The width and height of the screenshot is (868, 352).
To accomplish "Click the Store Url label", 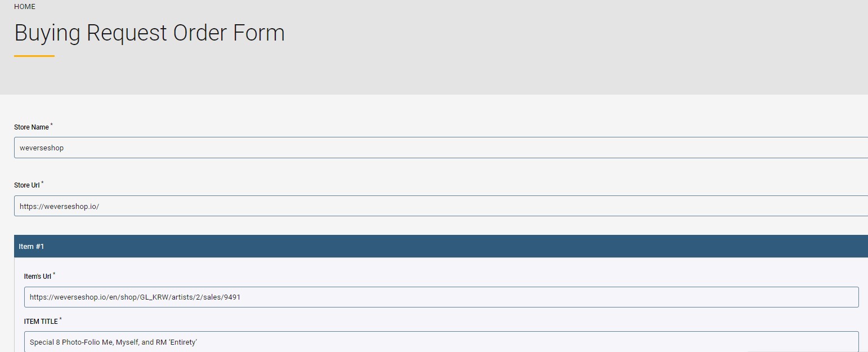I will pos(27,185).
